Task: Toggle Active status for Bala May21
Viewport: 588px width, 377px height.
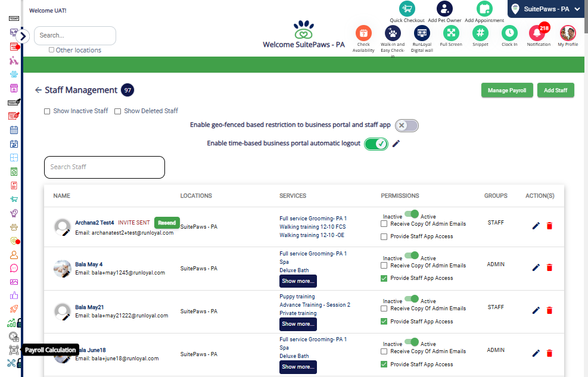Action: tap(412, 298)
